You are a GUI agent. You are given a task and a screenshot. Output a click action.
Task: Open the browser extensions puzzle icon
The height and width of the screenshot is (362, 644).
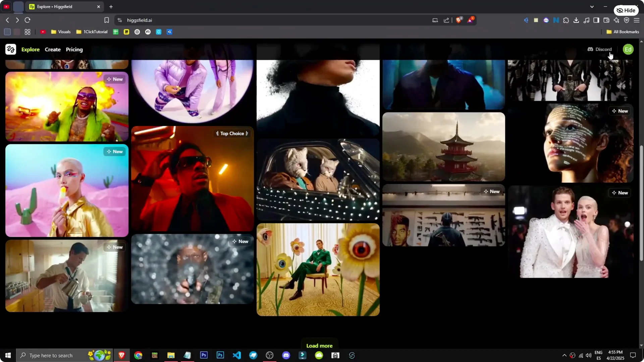click(x=566, y=20)
